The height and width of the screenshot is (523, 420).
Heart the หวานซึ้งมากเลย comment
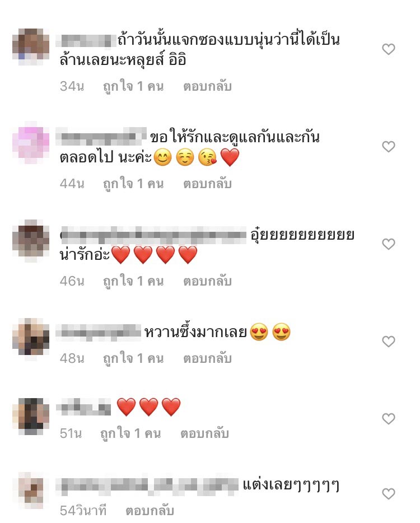click(388, 342)
